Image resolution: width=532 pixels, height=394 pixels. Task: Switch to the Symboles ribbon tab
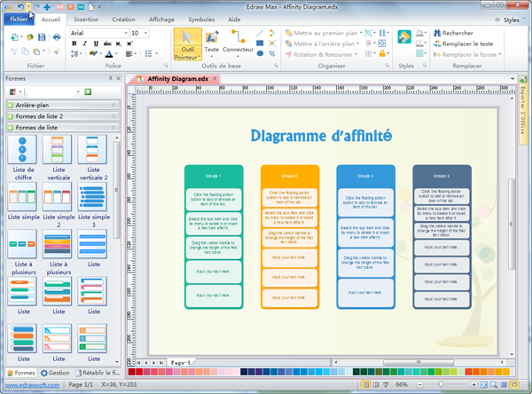[x=201, y=19]
